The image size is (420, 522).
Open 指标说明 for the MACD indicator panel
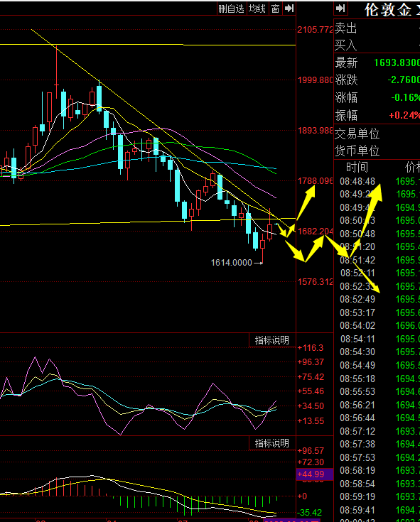point(271,443)
